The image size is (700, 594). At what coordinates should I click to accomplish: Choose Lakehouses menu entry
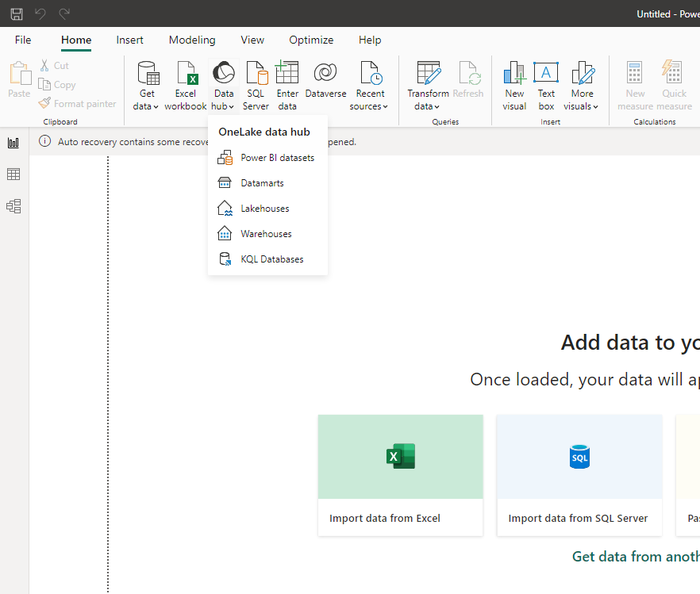[268, 209]
